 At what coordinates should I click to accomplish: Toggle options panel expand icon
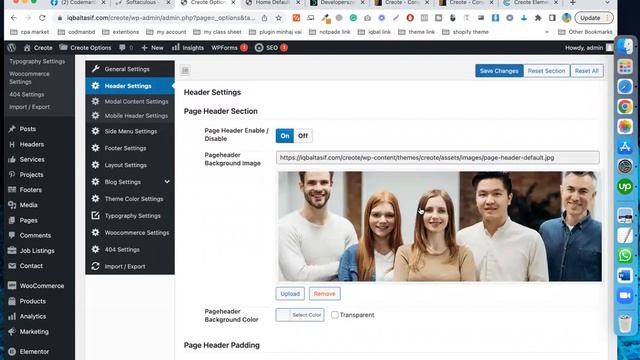(185, 70)
